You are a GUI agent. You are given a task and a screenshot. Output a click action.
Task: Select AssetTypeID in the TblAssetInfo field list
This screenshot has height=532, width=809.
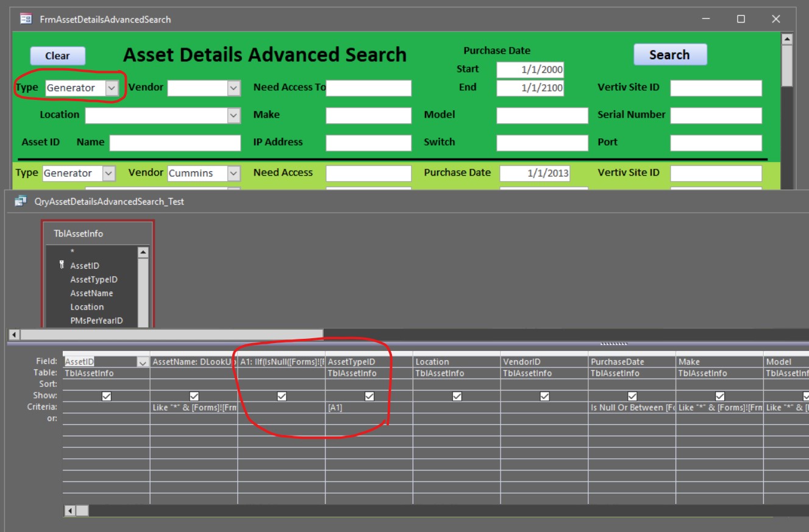93,280
